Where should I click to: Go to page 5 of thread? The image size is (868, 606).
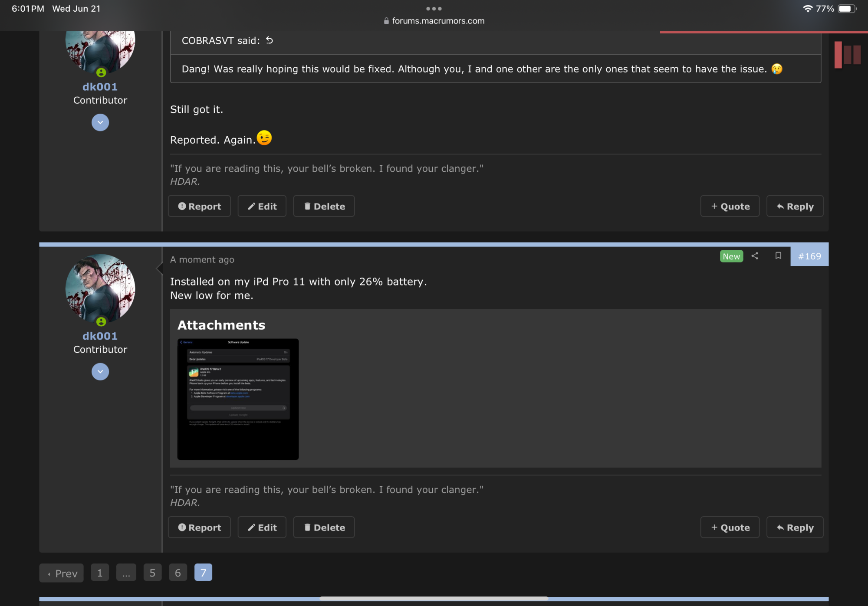[x=152, y=573]
